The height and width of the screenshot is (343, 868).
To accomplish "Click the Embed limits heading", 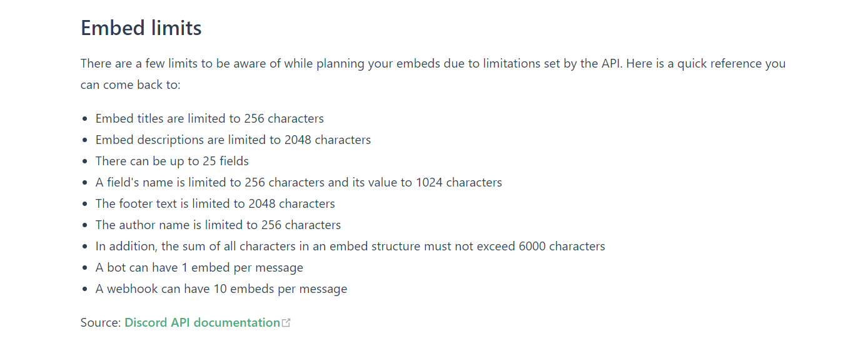I will 141,28.
